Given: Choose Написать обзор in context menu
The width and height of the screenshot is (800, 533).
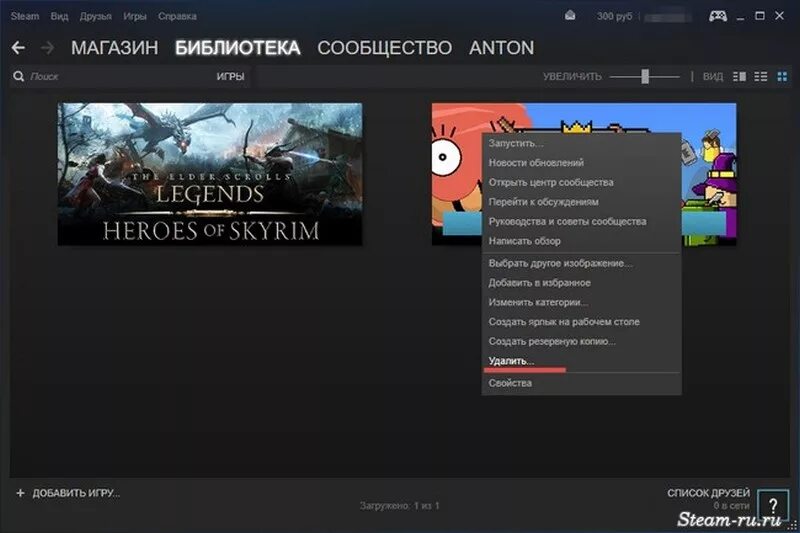Looking at the screenshot, I should [x=582, y=241].
